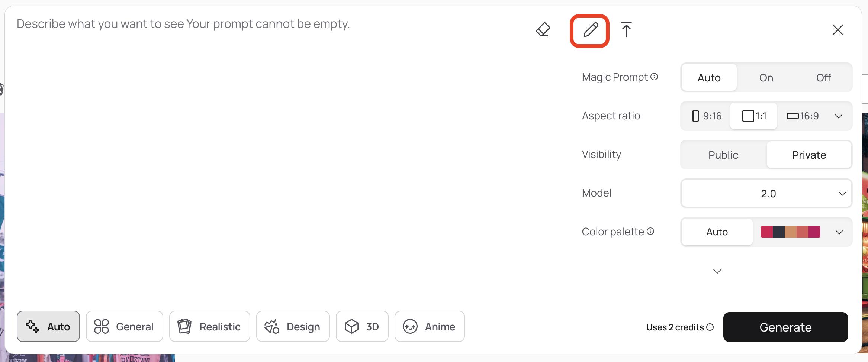
Task: Expand additional settings chevron below palette
Action: pos(717,271)
